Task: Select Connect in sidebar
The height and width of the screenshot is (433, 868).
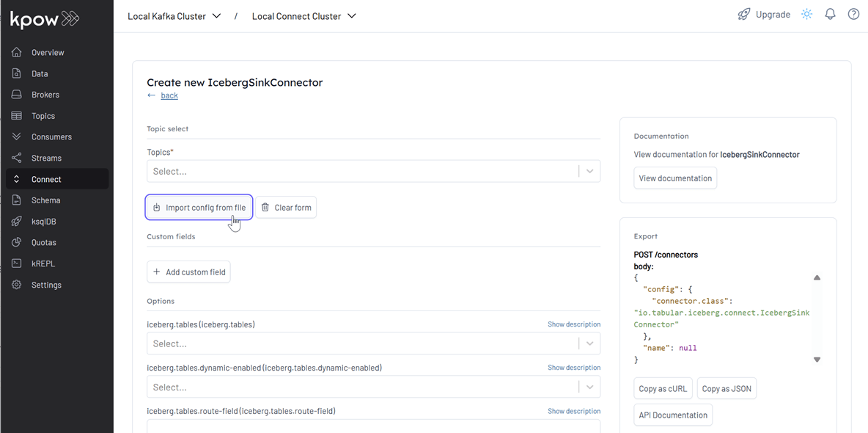Action: point(46,179)
